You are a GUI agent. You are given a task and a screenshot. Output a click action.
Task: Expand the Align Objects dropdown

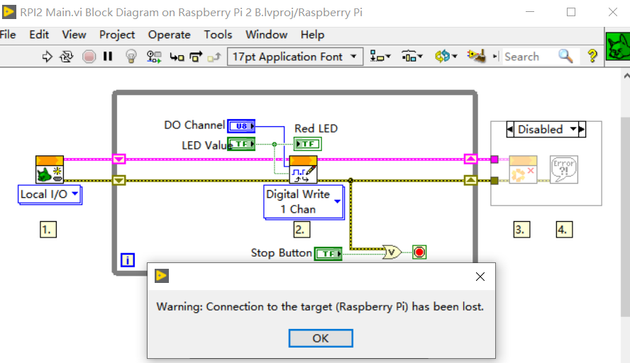[x=380, y=57]
